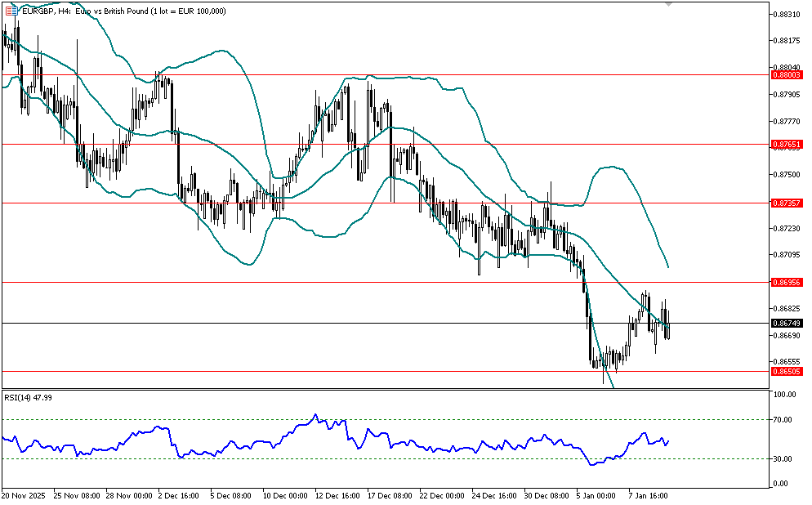Viewport: 812px width, 505px height.
Task: Click the 30.00 level on RSI scale
Action: (x=786, y=458)
